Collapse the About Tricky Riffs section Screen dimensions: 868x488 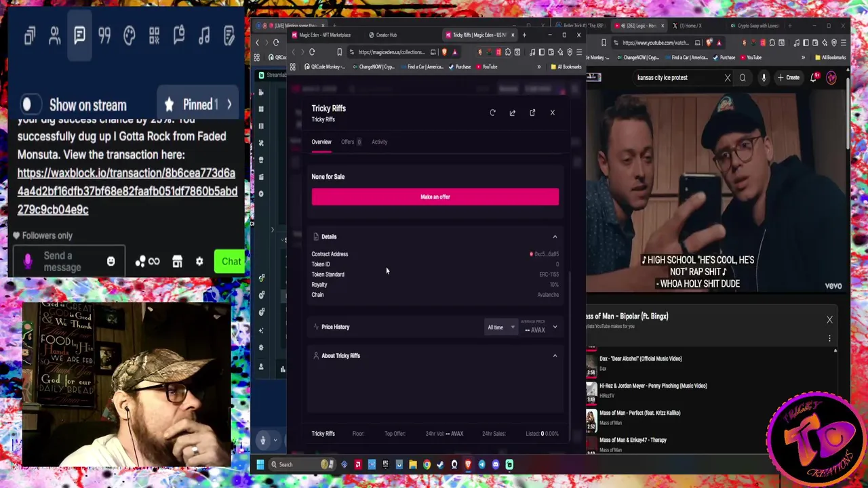(555, 356)
